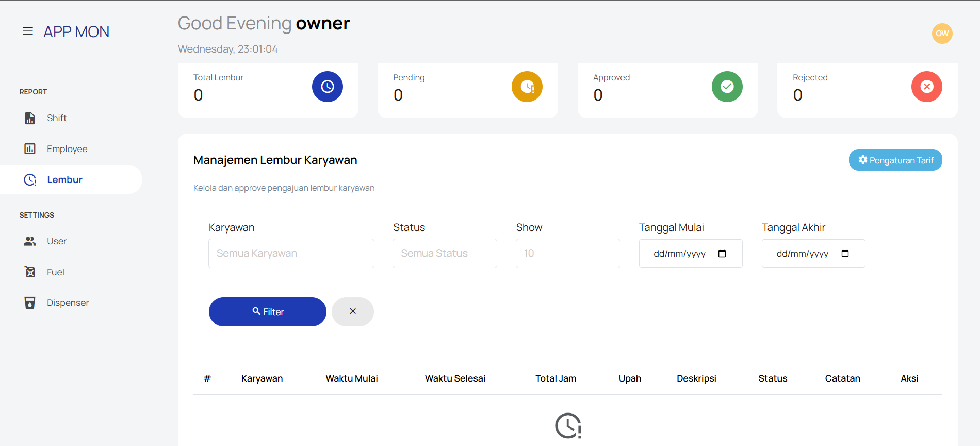980x446 pixels.
Task: Click the blue Filter button
Action: pyautogui.click(x=267, y=311)
